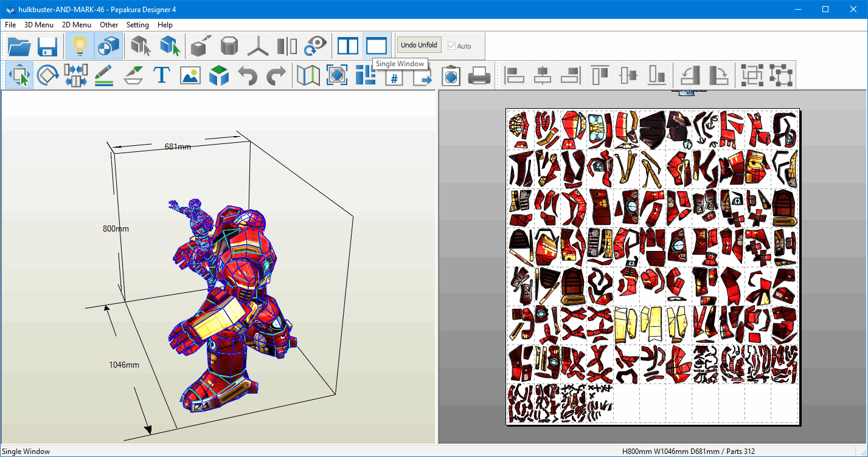Open the File menu
This screenshot has width=868, height=457.
click(x=10, y=25)
